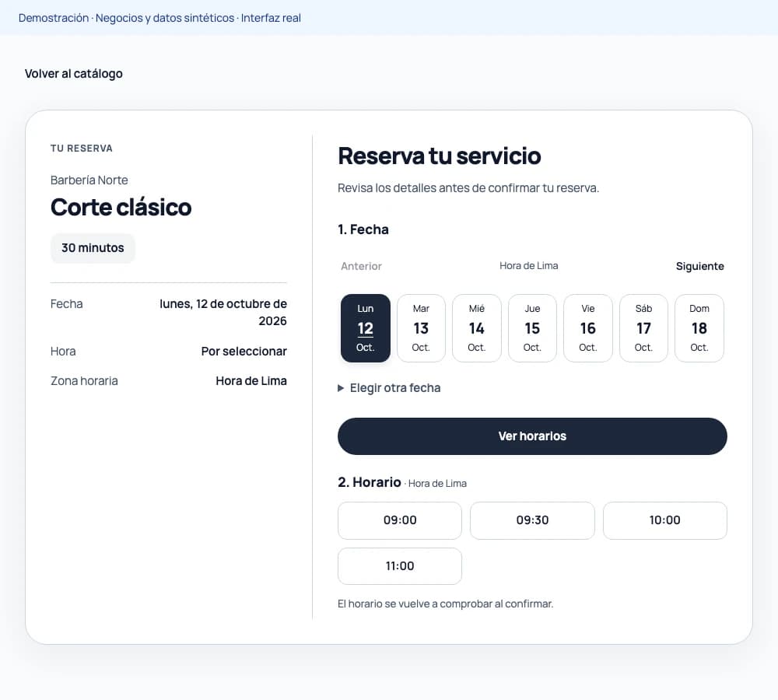
Task: Click the 1. Fecha section heading
Action: [363, 229]
